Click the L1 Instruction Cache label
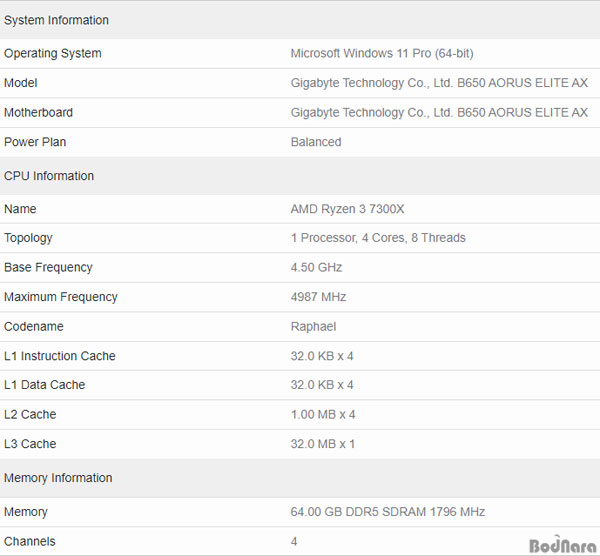 coord(60,356)
